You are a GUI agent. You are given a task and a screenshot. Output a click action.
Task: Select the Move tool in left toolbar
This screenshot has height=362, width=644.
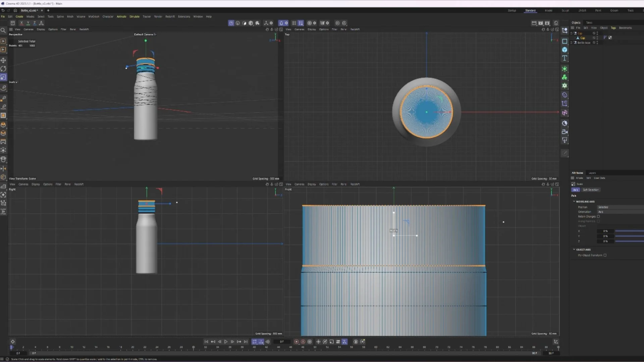pos(3,60)
